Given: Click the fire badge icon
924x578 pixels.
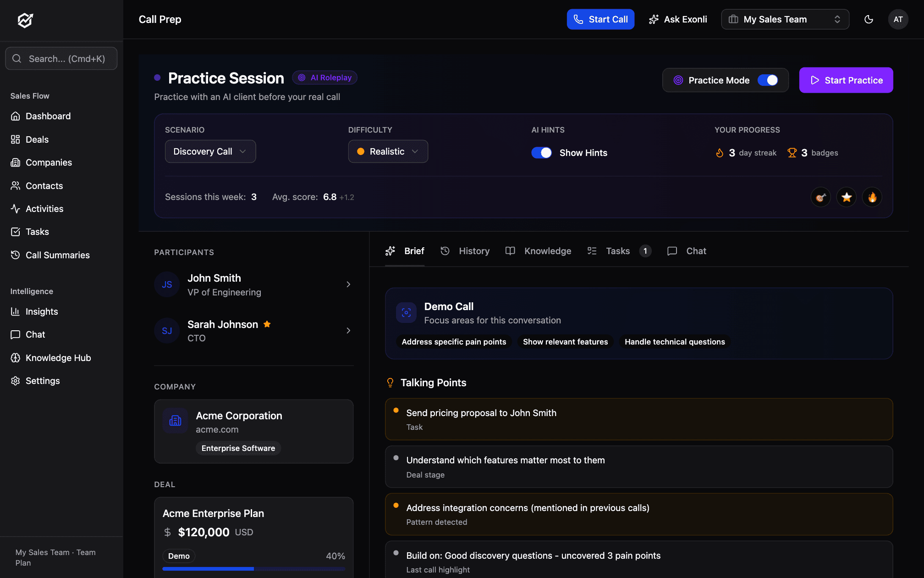Looking at the screenshot, I should click(872, 197).
